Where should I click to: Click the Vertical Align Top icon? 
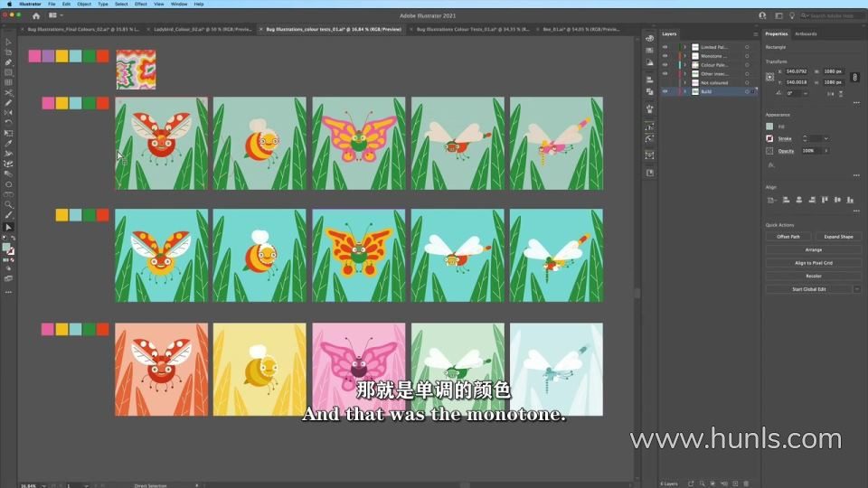pos(825,200)
